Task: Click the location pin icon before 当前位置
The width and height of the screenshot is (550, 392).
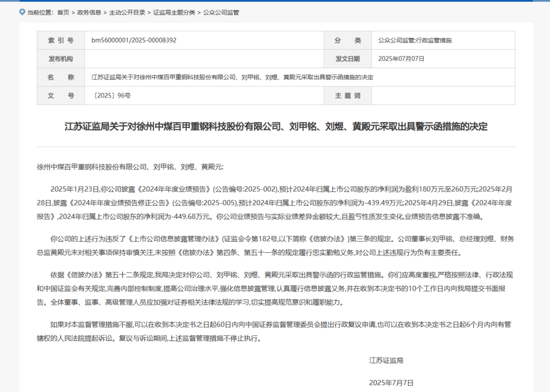Action: click(22, 12)
